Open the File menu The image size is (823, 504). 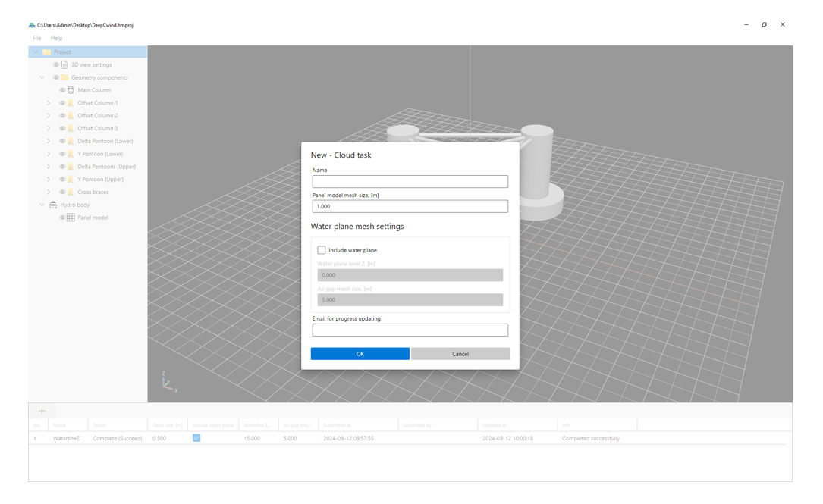[x=36, y=39]
